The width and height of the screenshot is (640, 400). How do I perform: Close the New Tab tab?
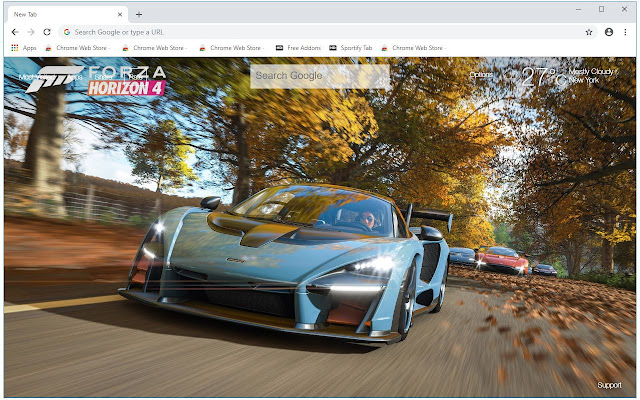tap(120, 14)
